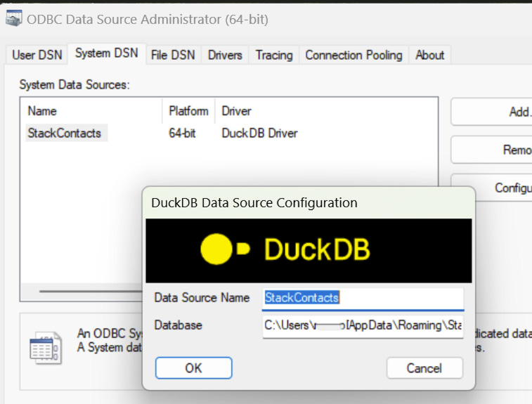Screen dimensions: 532x404
Task: Open the File DSN tab
Action: 173,55
